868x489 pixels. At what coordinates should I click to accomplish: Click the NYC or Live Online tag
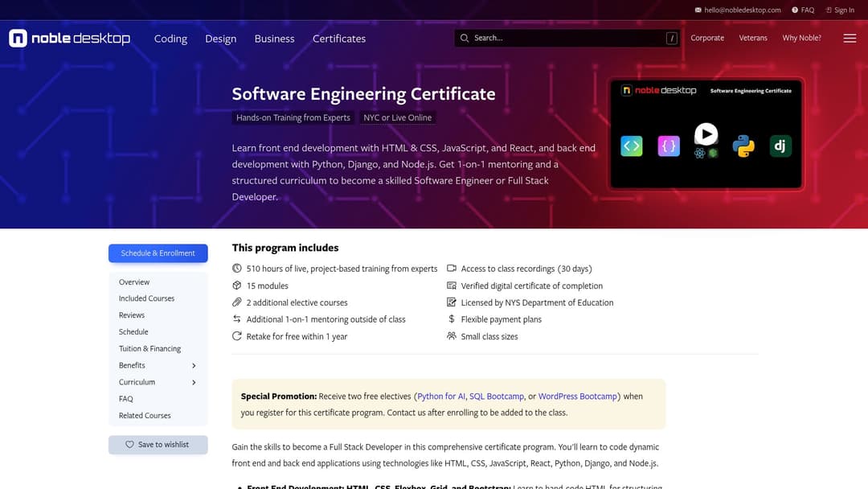click(398, 117)
